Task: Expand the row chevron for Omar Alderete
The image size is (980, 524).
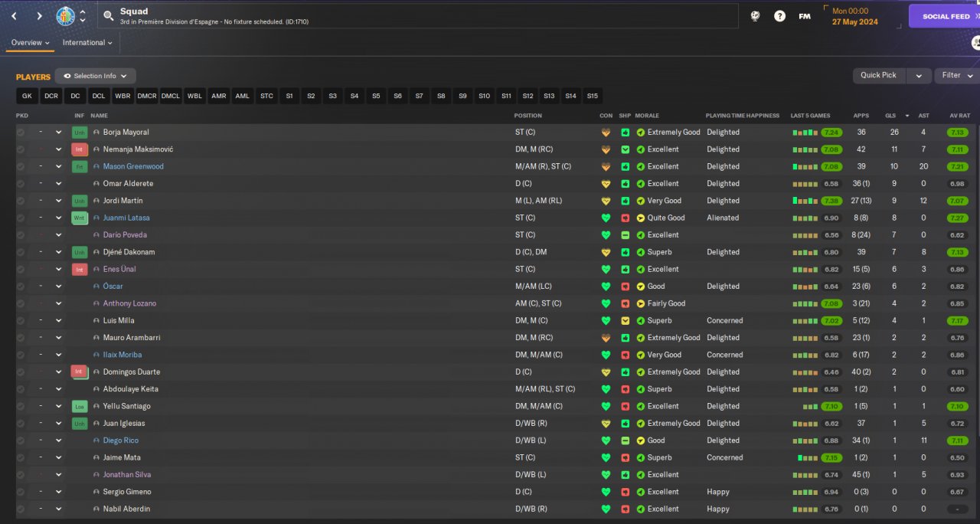Action: coord(58,184)
